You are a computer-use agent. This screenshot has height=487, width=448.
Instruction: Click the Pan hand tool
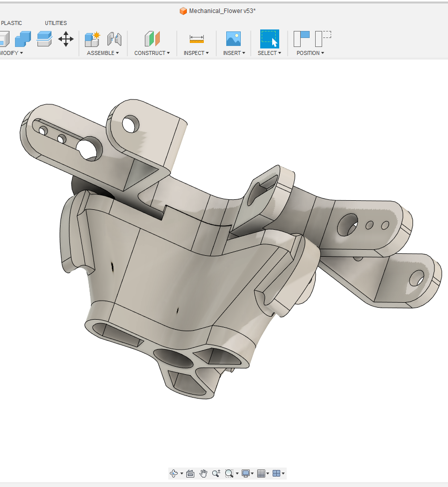click(x=203, y=474)
